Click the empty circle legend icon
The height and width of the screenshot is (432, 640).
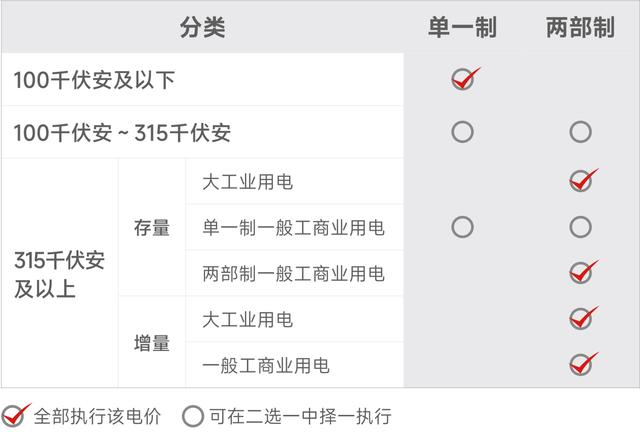(x=194, y=415)
